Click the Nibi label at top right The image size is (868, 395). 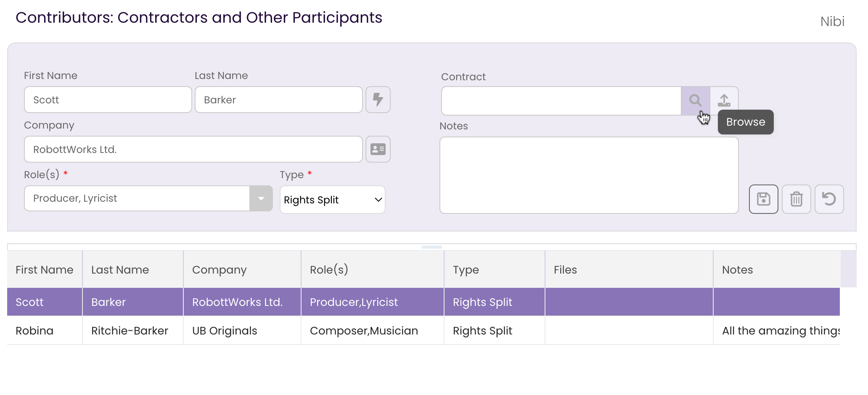click(832, 21)
